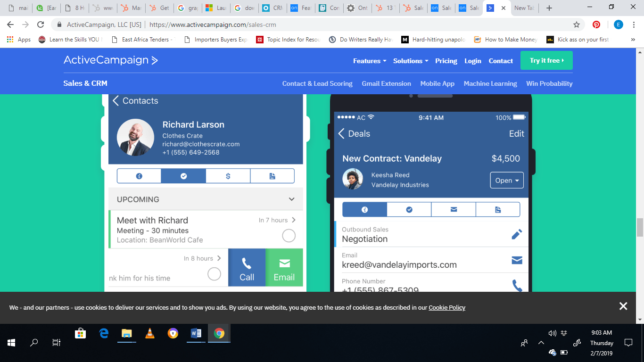Expand In 8 hours task chevron
644x362 pixels.
coord(219,258)
